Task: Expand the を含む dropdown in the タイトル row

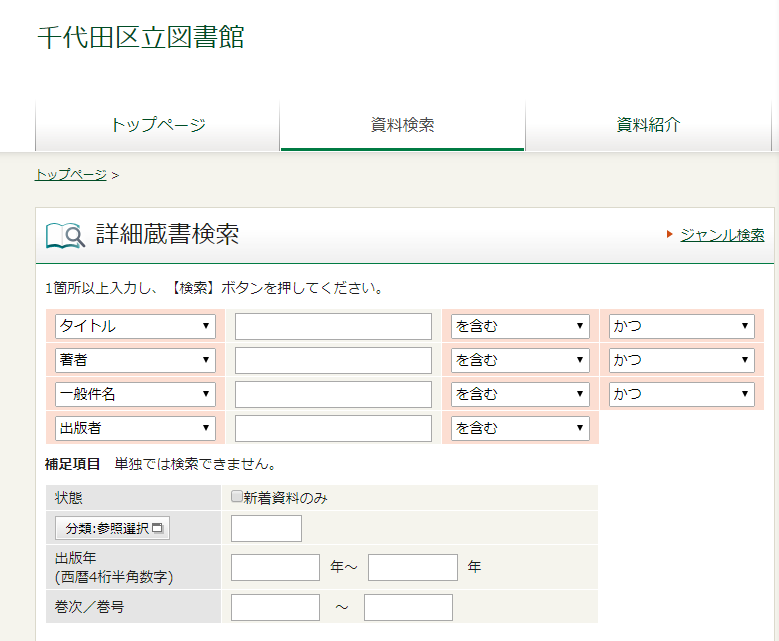Action: (x=520, y=326)
